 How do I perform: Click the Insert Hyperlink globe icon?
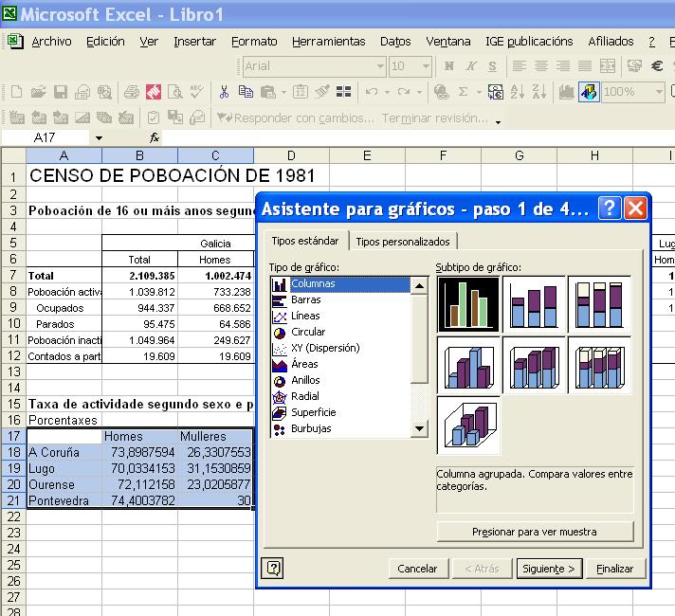click(x=441, y=92)
